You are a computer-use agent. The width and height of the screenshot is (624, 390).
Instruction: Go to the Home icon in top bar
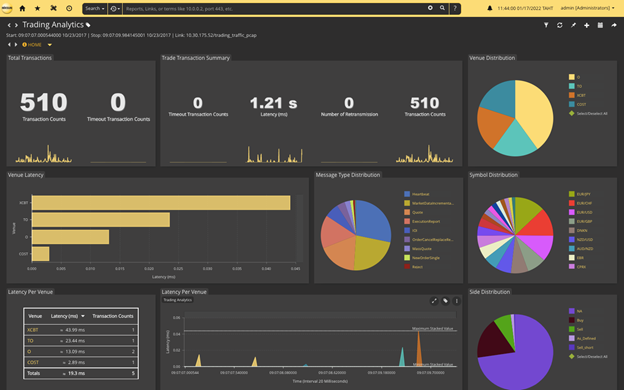22,8
